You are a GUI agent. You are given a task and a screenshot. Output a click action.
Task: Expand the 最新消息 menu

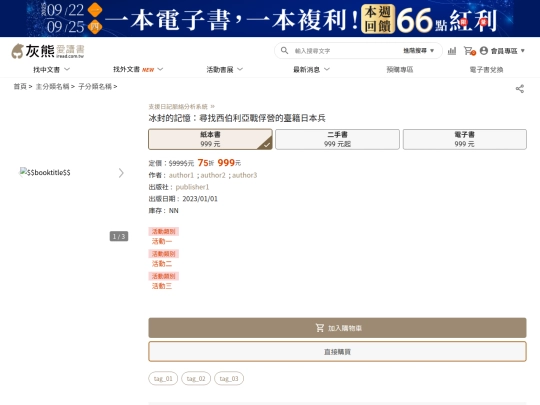click(x=311, y=70)
